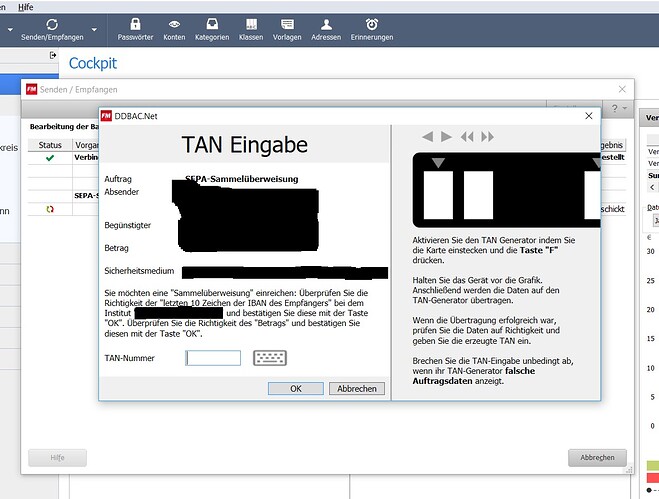
Task: Click Abbrechen in the TAN dialog
Action: (357, 388)
